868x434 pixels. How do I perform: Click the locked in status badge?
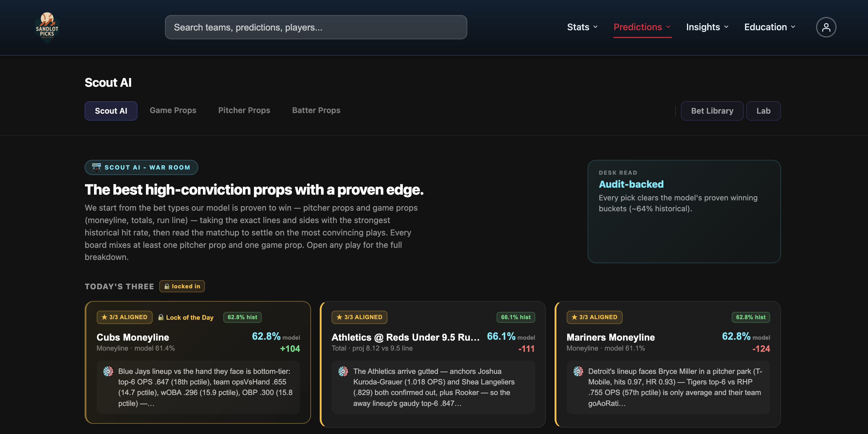(182, 287)
